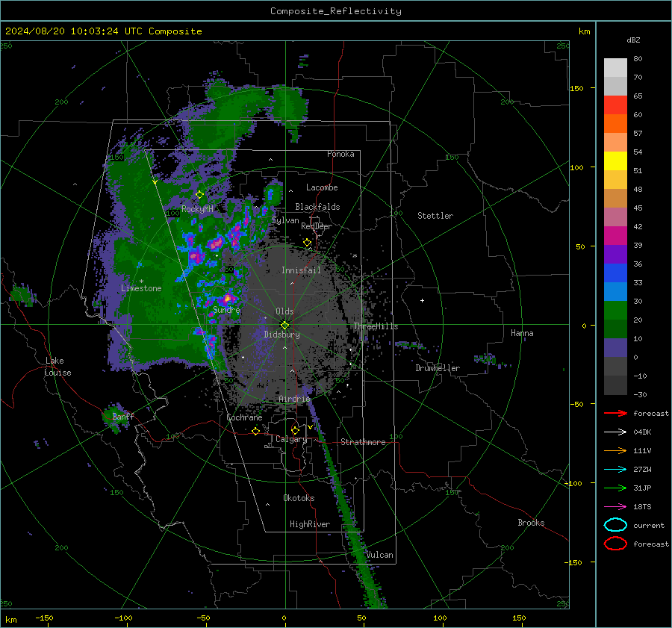The height and width of the screenshot is (628, 672).
Task: Click the RockyMH label on map
Action: pyautogui.click(x=197, y=209)
